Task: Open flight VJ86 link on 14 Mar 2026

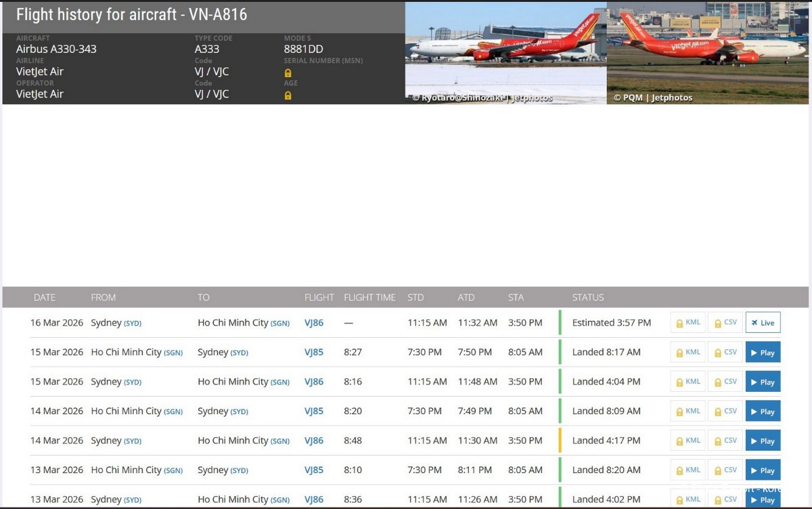Action: click(314, 441)
